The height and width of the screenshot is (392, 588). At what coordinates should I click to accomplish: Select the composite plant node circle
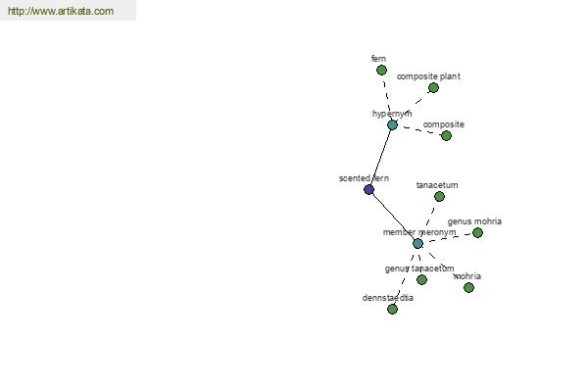point(433,88)
